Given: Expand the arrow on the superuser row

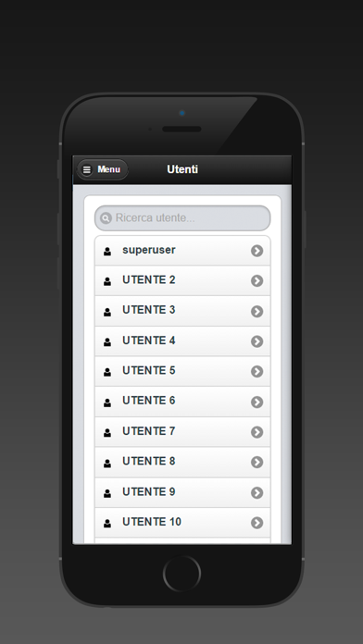Looking at the screenshot, I should click(257, 251).
